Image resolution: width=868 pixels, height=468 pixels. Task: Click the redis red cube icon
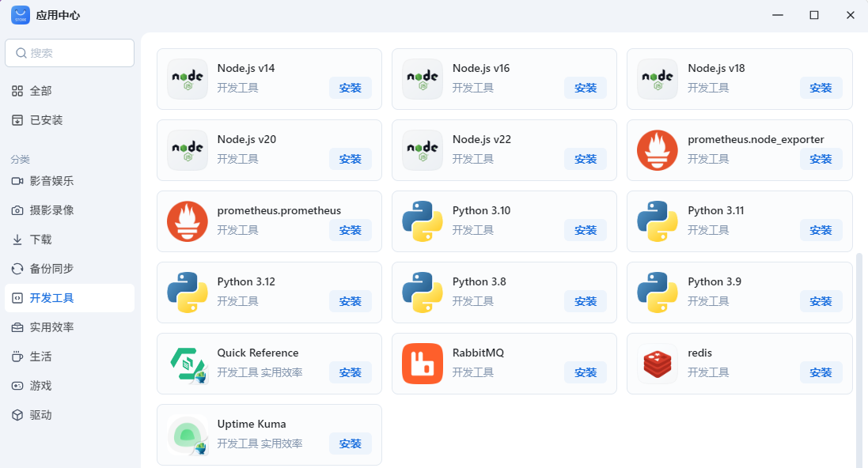[x=658, y=364]
